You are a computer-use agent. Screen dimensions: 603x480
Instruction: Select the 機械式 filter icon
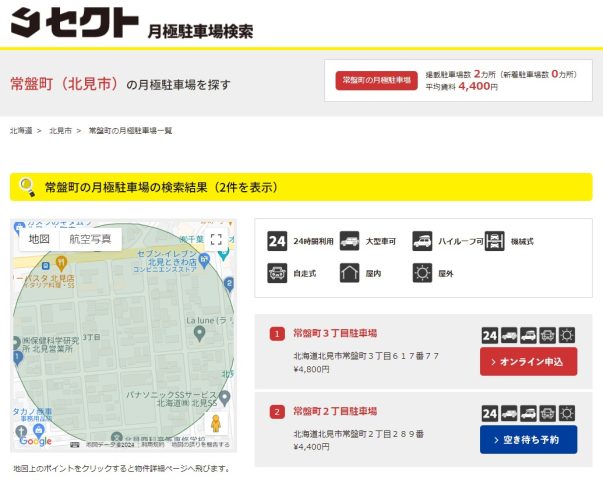(x=494, y=241)
